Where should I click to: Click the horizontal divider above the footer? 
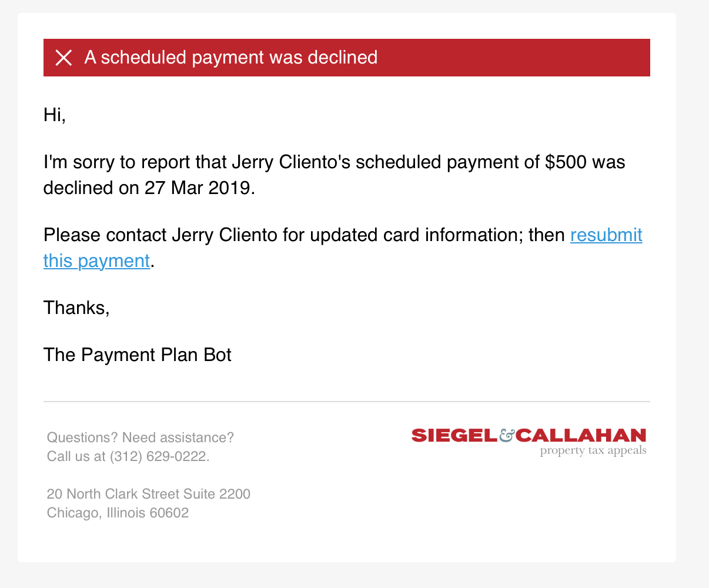pyautogui.click(x=347, y=402)
